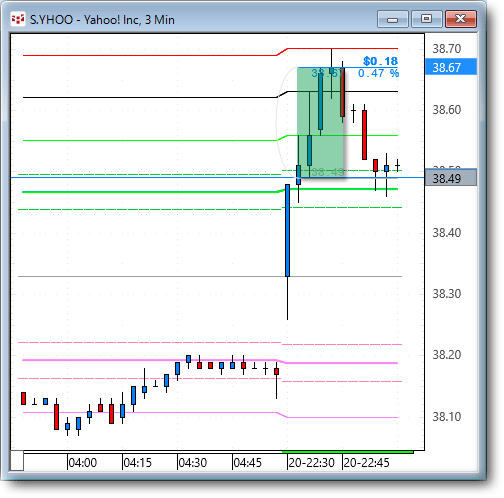The width and height of the screenshot is (504, 498).
Task: Click the 20-22:30 time axis label
Action: click(311, 463)
